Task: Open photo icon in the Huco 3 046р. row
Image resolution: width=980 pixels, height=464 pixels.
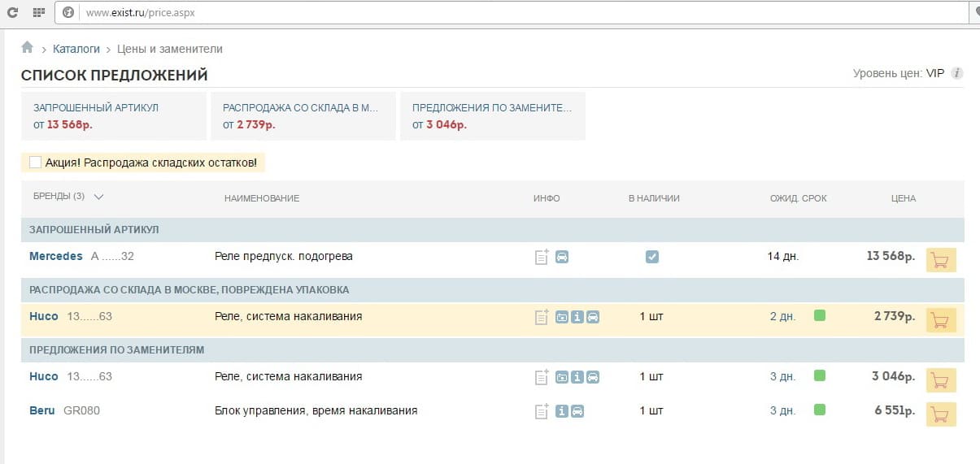Action: pos(562,377)
